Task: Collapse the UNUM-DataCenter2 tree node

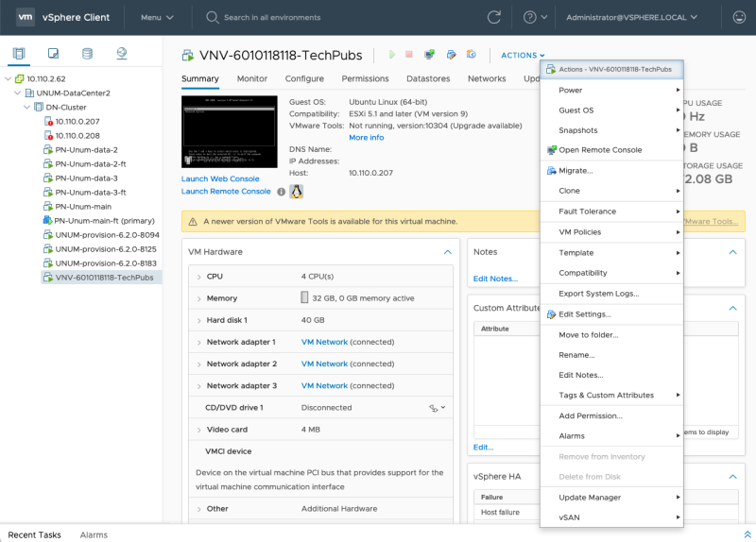Action: (x=17, y=93)
